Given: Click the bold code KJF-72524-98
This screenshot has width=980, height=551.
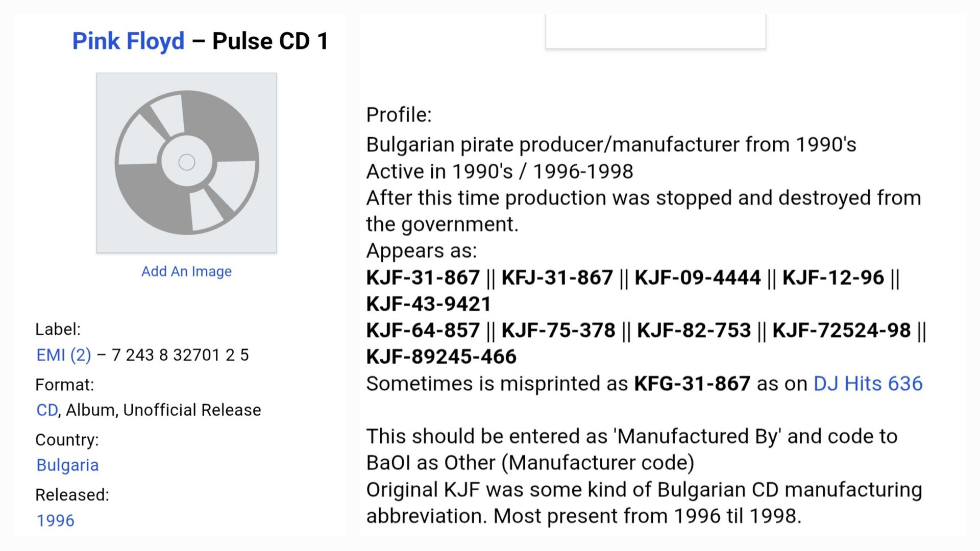Looking at the screenshot, I should click(841, 331).
